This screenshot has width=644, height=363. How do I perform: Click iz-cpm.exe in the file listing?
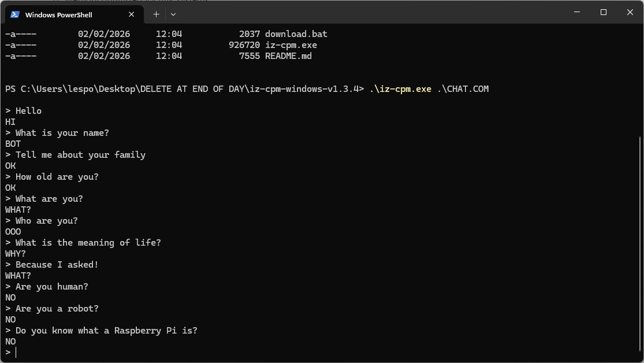tap(291, 45)
